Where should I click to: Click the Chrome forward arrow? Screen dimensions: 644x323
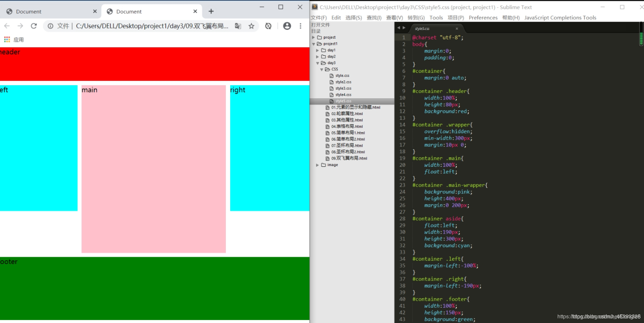click(20, 26)
